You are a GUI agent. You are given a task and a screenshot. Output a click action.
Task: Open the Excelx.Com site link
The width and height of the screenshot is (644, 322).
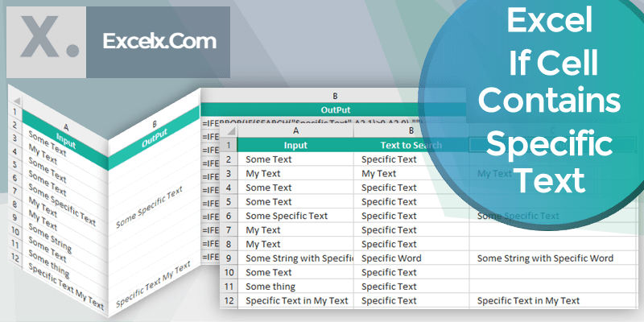click(159, 42)
